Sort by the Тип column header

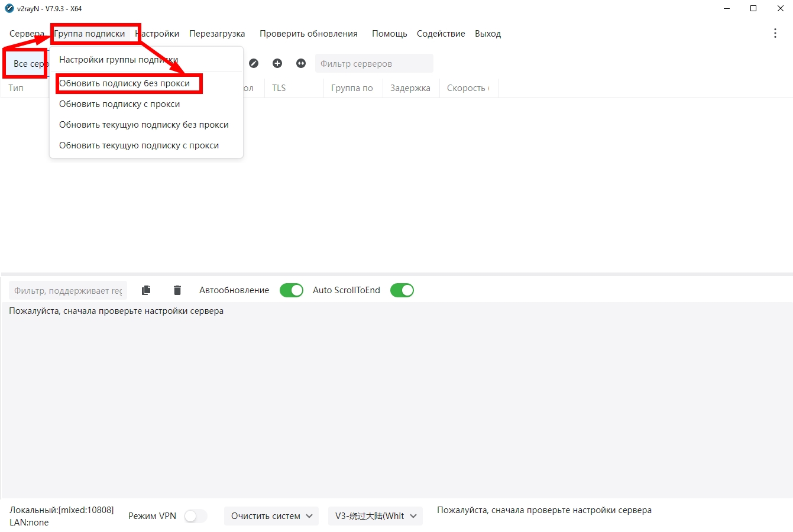point(16,88)
